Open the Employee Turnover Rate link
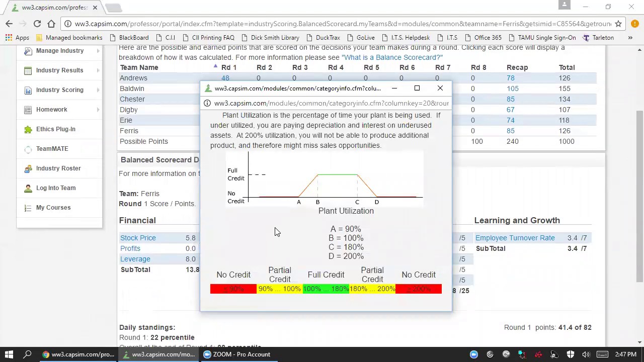 pos(515,238)
